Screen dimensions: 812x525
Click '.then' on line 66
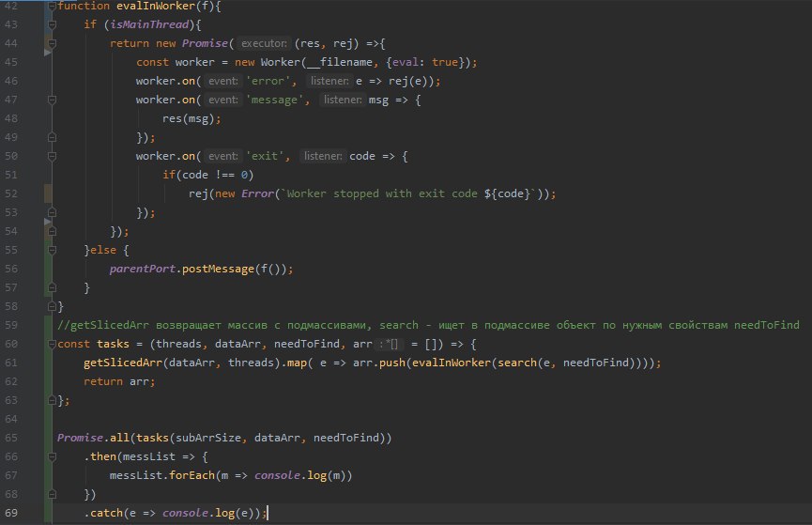(x=100, y=456)
